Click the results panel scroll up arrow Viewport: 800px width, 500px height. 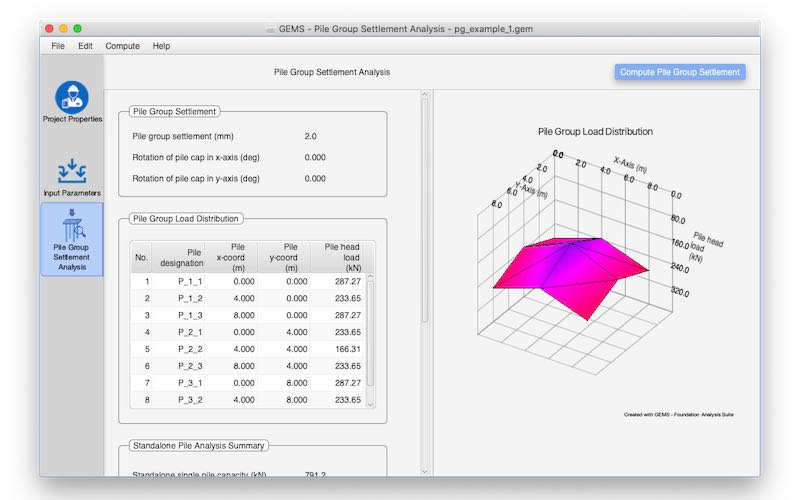424,94
